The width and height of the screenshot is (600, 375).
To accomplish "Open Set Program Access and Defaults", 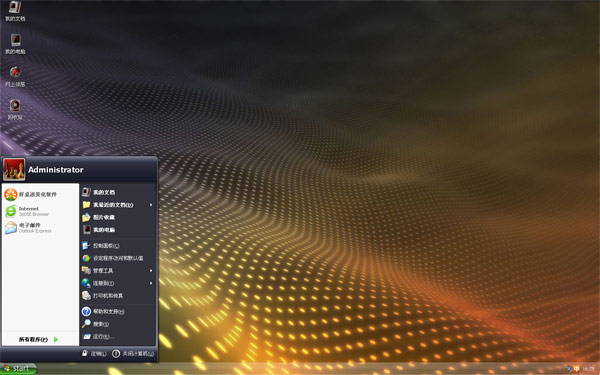I will click(118, 258).
